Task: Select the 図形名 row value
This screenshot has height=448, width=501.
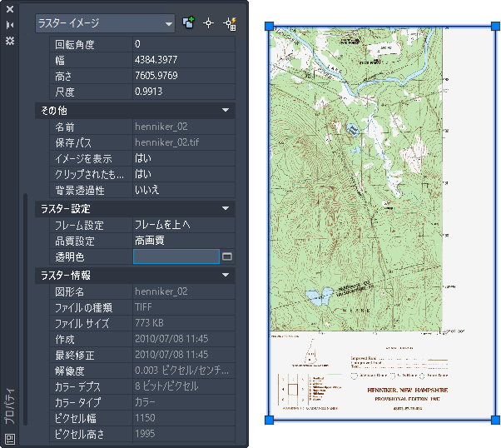Action: click(184, 291)
